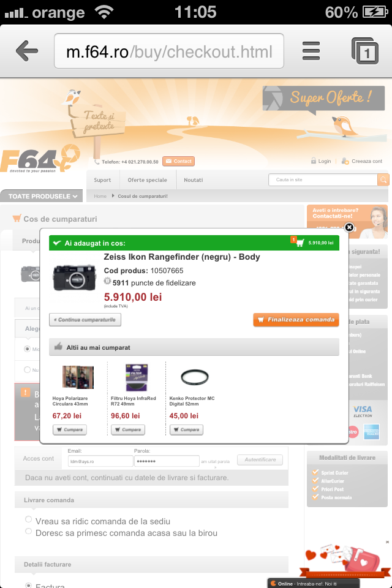Open the Noutati menu item

click(x=193, y=180)
